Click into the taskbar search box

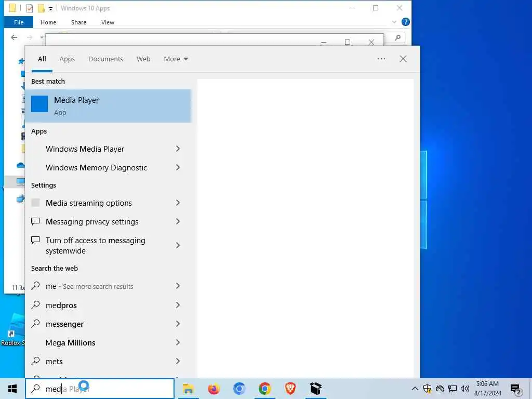[100, 389]
